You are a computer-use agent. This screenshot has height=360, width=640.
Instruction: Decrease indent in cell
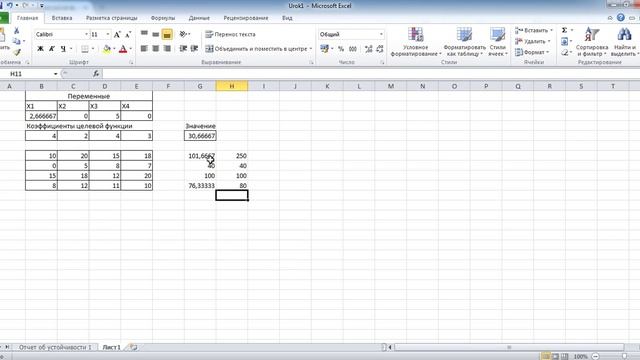pos(183,49)
